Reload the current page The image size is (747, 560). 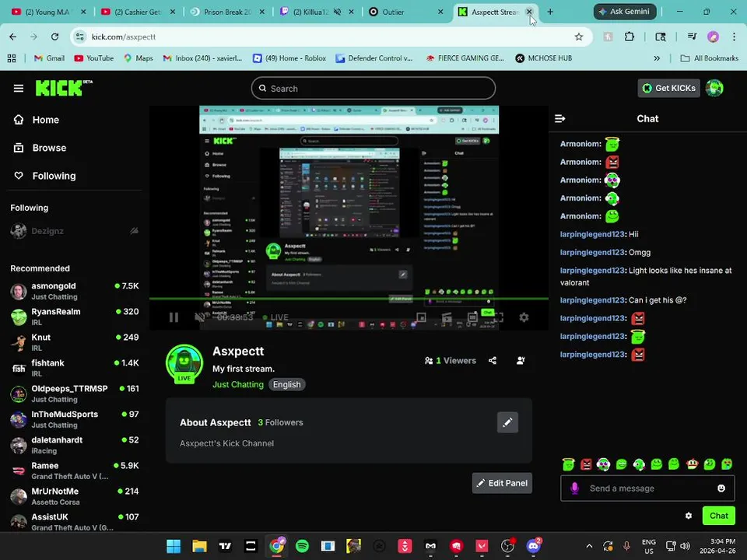[54, 37]
